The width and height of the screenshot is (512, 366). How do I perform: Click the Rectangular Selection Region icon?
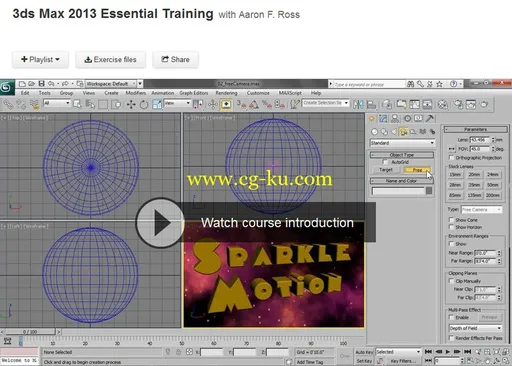coord(103,105)
